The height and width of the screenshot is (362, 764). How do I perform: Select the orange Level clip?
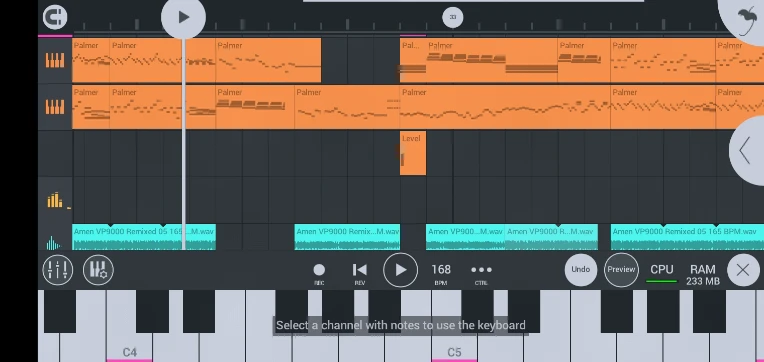pos(413,153)
